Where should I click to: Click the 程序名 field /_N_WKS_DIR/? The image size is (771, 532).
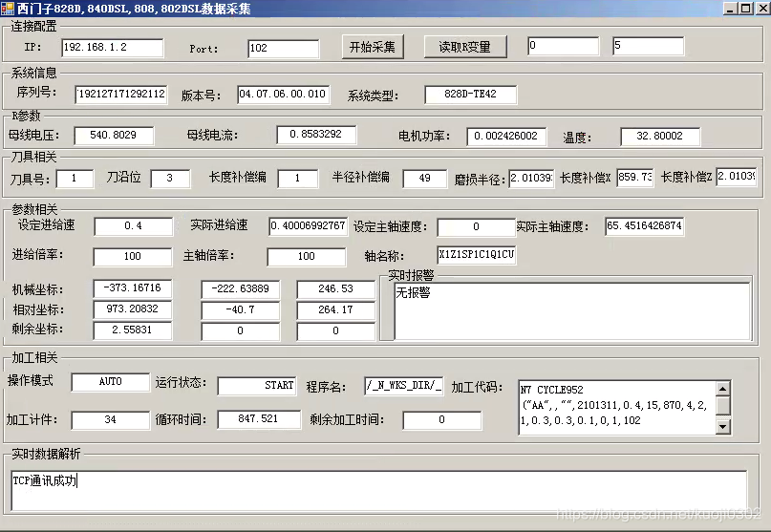pyautogui.click(x=404, y=386)
